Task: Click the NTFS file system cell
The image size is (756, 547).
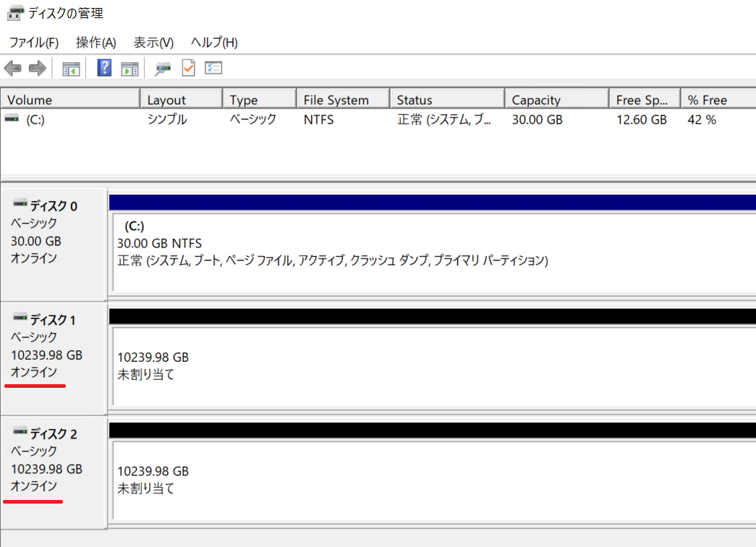Action: click(319, 119)
